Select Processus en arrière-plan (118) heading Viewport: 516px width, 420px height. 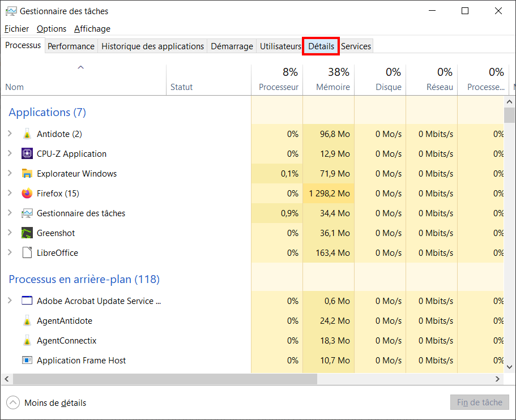(x=84, y=279)
